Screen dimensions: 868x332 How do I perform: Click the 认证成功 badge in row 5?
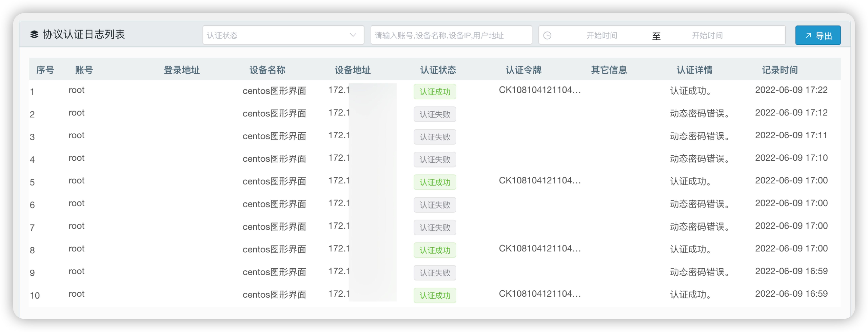pyautogui.click(x=435, y=182)
